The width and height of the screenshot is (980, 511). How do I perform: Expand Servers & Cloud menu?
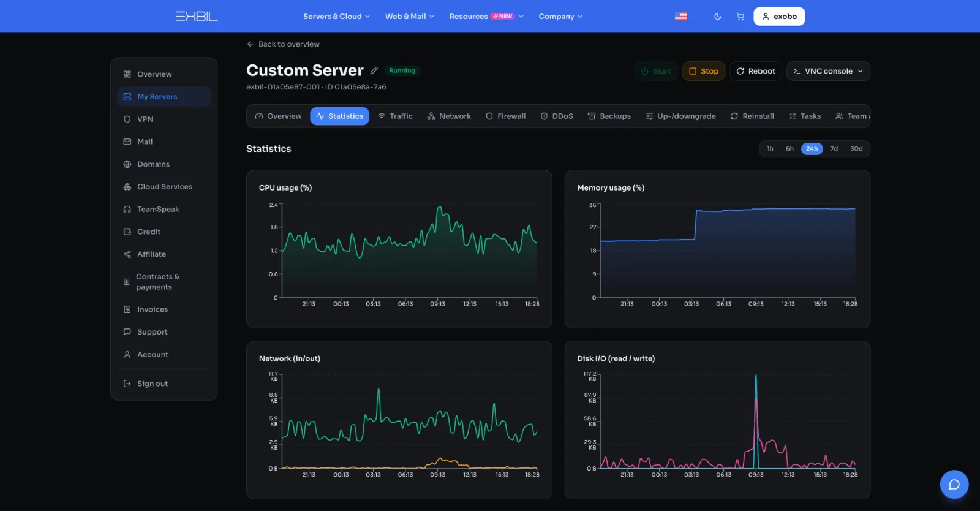pos(337,17)
